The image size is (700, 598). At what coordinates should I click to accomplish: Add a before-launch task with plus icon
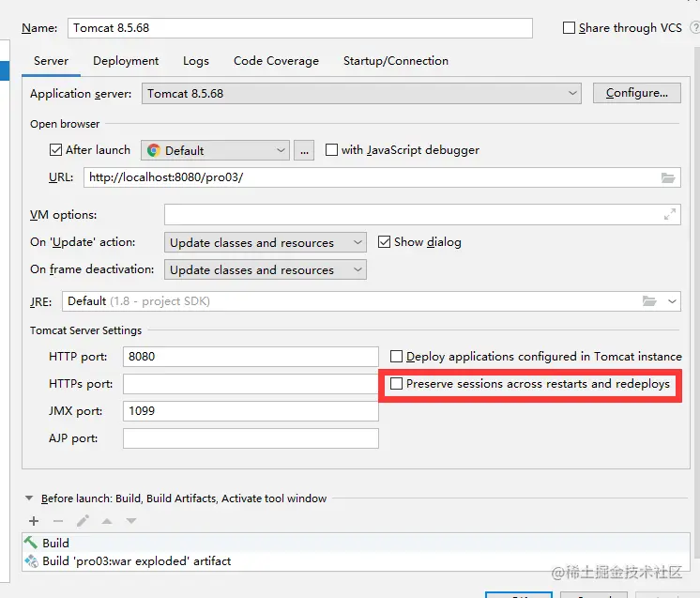(34, 521)
